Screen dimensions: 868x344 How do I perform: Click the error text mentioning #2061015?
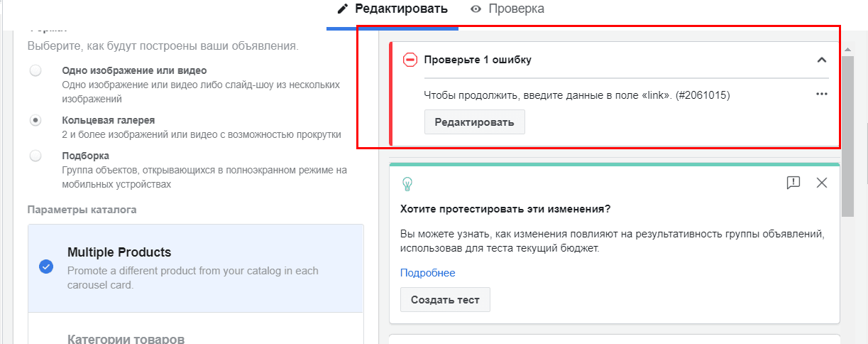[577, 95]
